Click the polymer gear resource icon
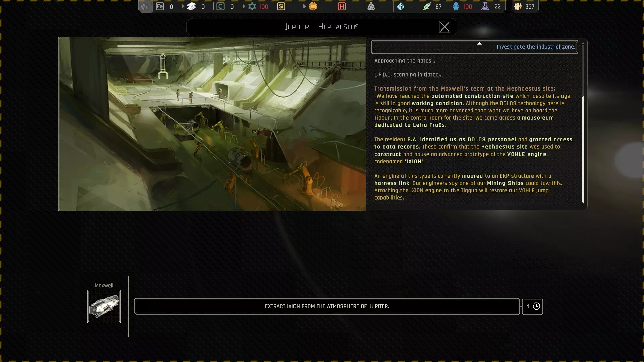The height and width of the screenshot is (362, 644). click(x=252, y=6)
